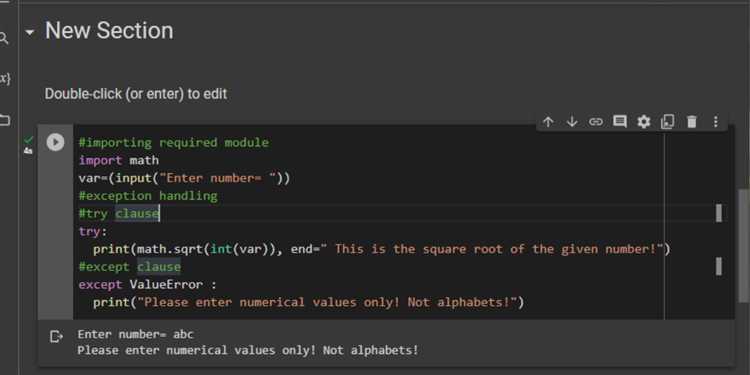Delete the cell with trash icon
The image size is (750, 375).
pyautogui.click(x=692, y=122)
